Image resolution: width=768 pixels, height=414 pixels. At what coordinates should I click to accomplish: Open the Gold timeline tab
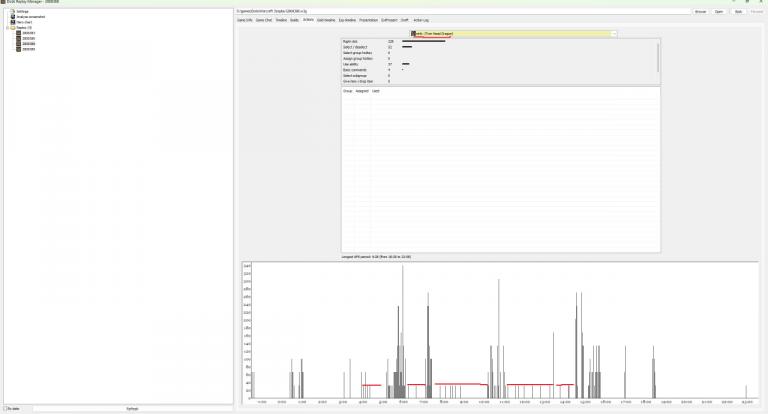[326, 20]
